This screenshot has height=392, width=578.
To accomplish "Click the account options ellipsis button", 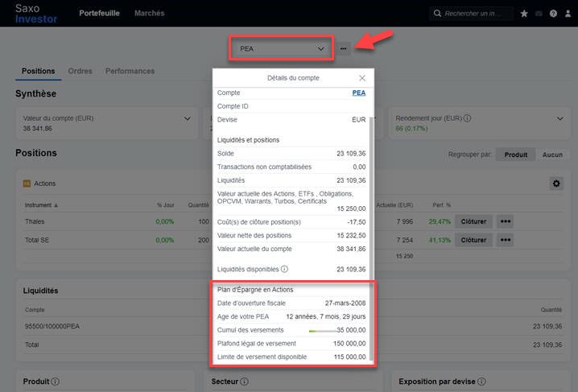I will [x=343, y=48].
